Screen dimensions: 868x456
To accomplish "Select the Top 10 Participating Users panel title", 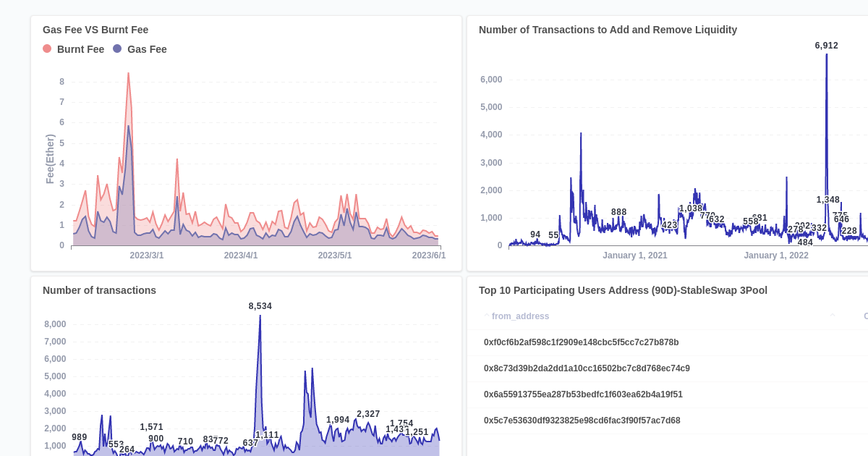I will pyautogui.click(x=623, y=290).
